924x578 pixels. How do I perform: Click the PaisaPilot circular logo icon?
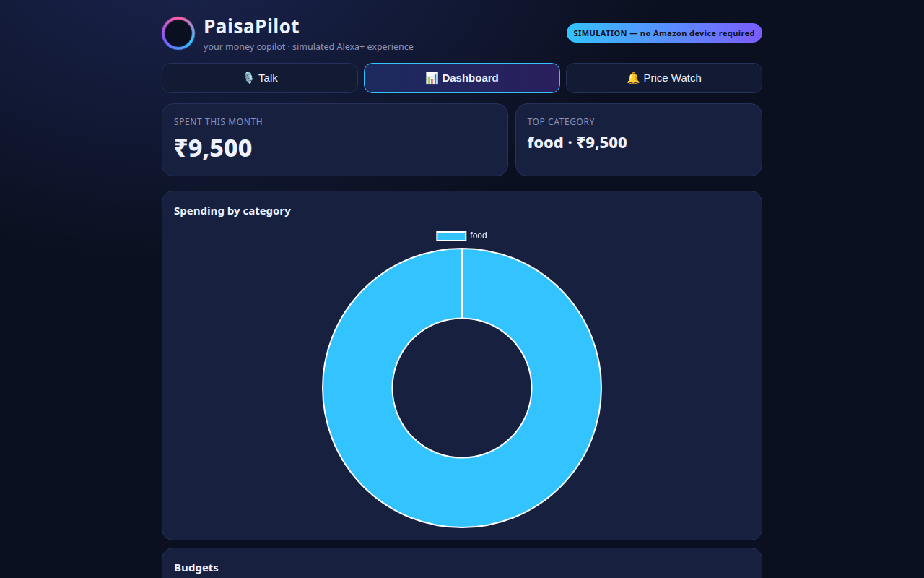(x=178, y=33)
